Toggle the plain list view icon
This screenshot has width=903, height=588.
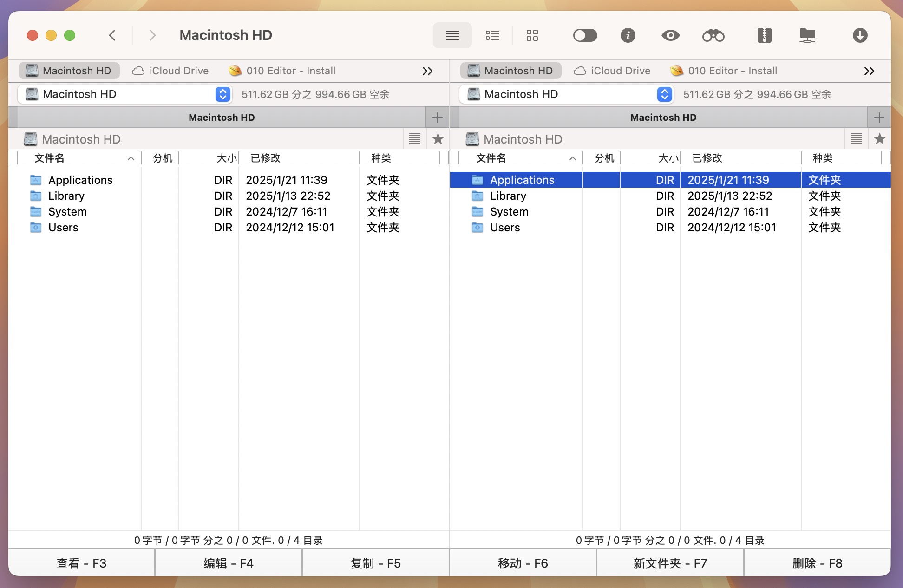pos(452,35)
